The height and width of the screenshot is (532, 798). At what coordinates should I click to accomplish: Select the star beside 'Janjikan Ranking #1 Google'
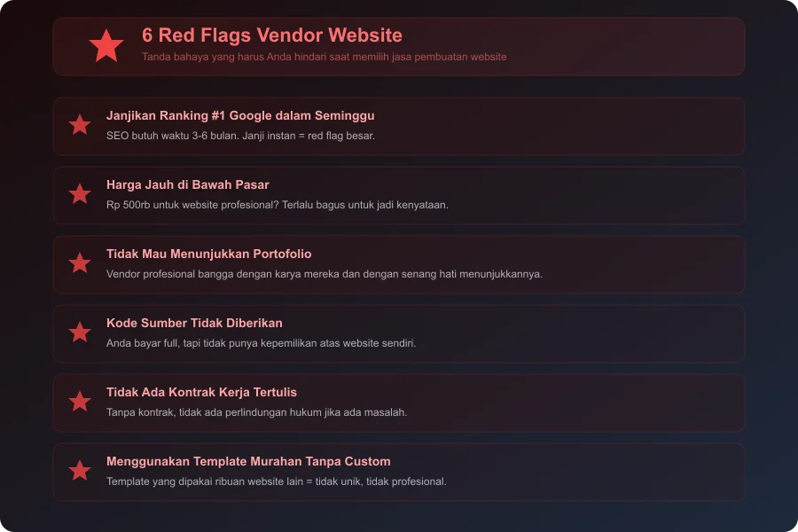80,126
